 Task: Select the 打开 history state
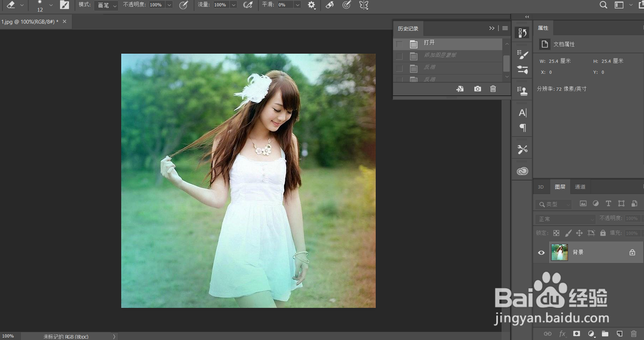tap(447, 44)
